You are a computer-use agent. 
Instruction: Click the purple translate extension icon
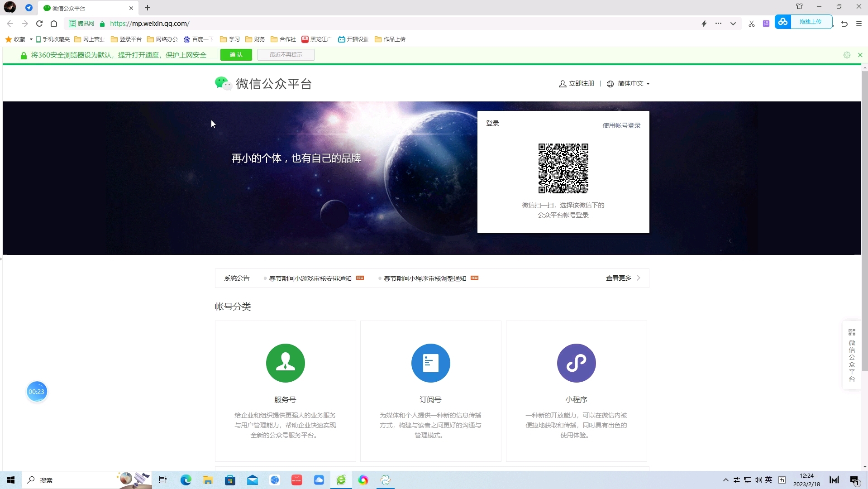[766, 24]
